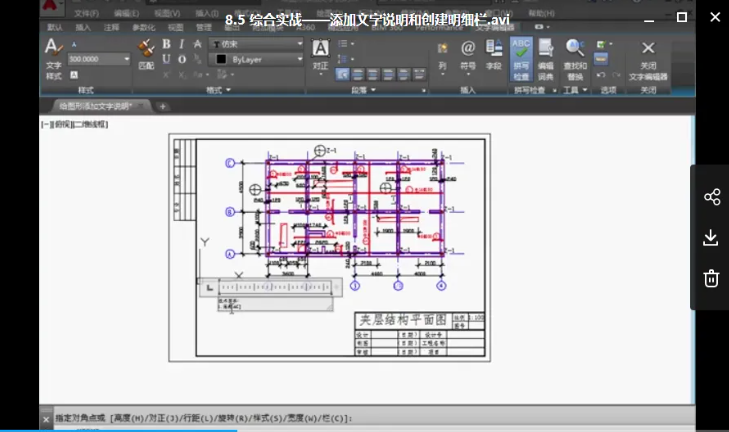
Task: Click inside the multiline text editing box
Action: click(275, 304)
